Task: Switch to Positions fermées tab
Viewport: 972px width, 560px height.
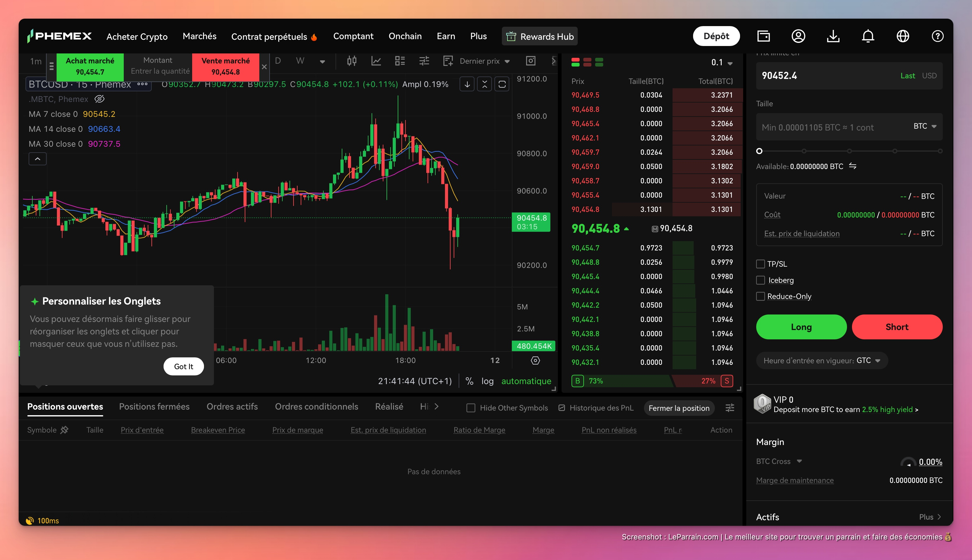Action: tap(154, 406)
